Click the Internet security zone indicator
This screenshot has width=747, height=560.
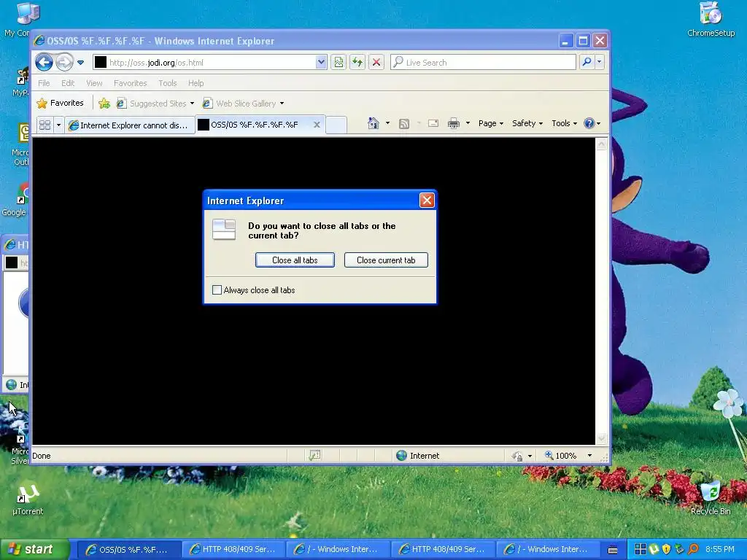point(418,456)
